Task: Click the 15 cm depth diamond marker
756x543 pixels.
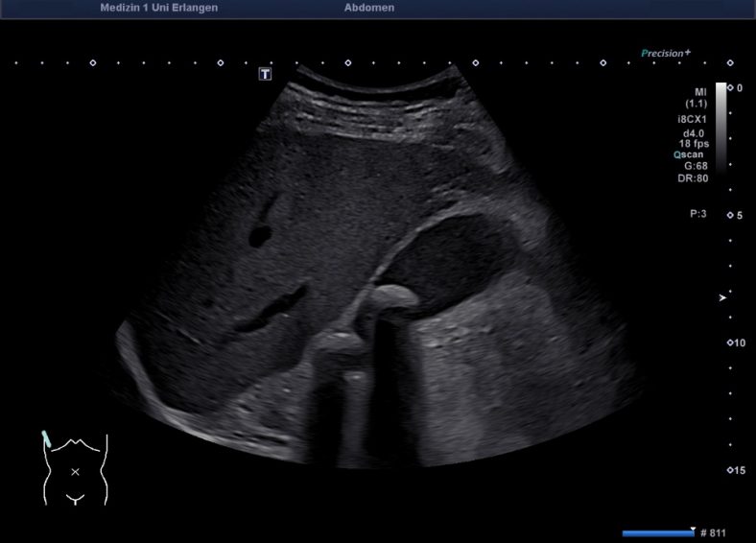Action: point(730,470)
